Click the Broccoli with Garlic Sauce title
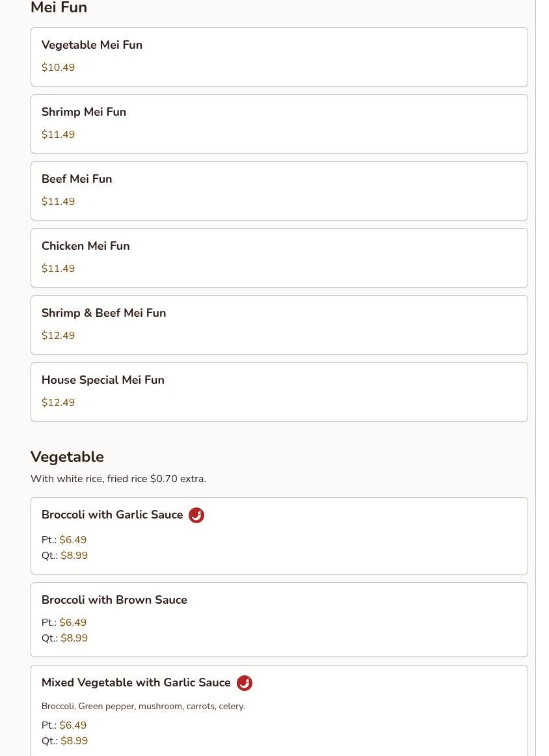This screenshot has width=549, height=756. [x=112, y=515]
